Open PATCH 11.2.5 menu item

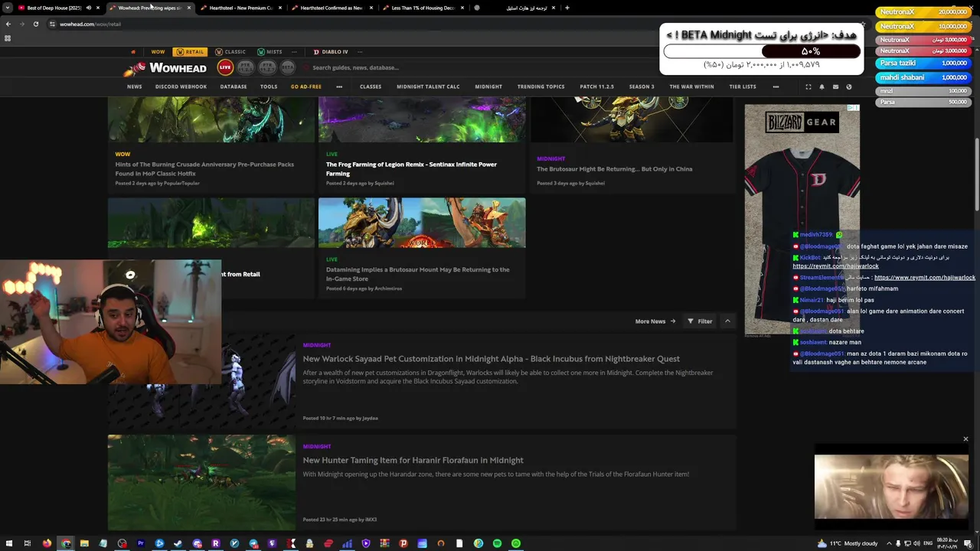[596, 86]
